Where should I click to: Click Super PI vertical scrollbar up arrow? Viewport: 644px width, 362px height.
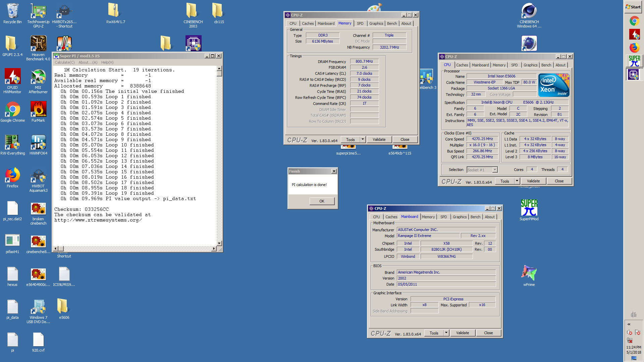(219, 68)
